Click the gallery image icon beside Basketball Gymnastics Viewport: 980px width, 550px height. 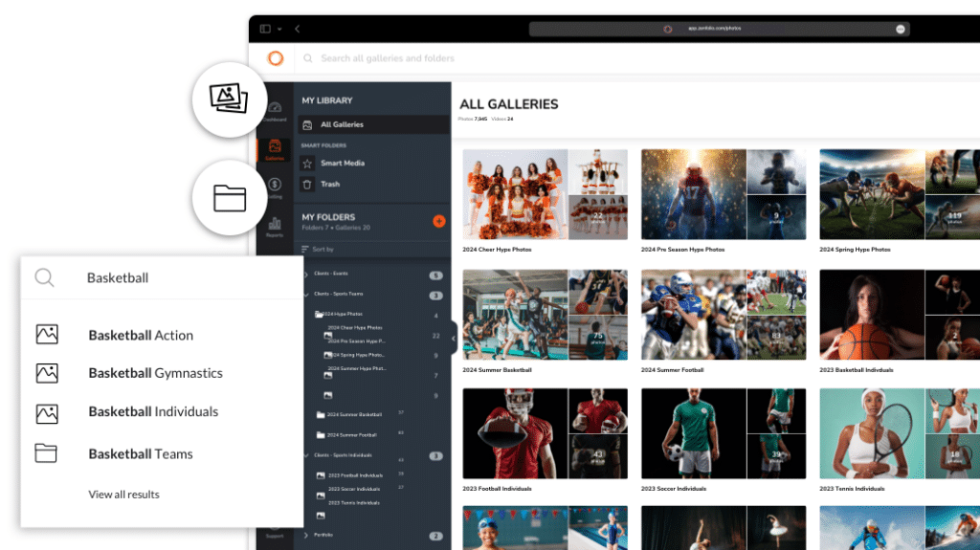pyautogui.click(x=47, y=373)
